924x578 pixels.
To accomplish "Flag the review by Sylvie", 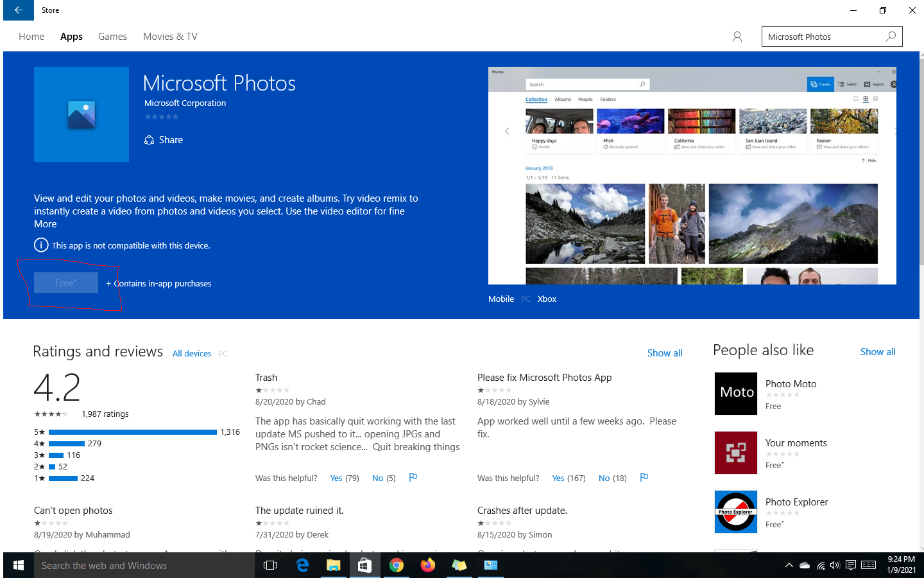I will coord(644,477).
